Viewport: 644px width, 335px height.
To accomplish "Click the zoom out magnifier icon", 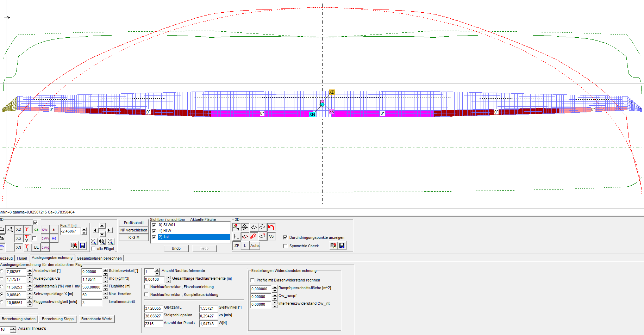I will [x=111, y=242].
